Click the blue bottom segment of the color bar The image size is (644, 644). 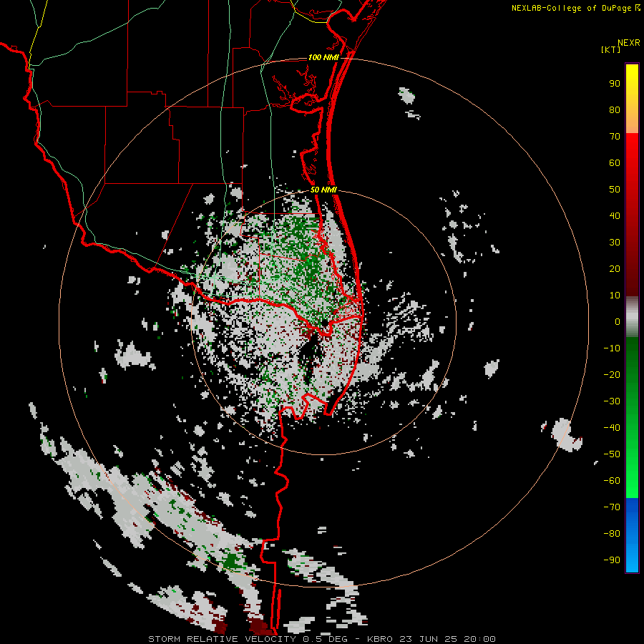[632, 535]
